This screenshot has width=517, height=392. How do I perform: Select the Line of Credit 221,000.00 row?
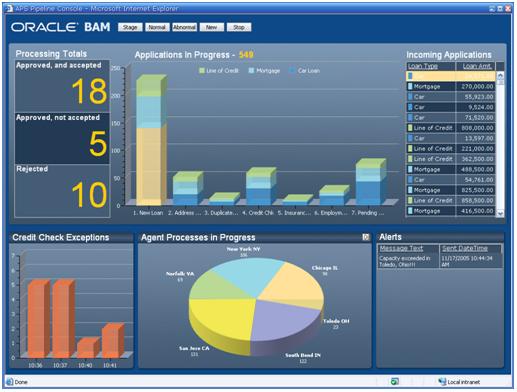(450, 148)
